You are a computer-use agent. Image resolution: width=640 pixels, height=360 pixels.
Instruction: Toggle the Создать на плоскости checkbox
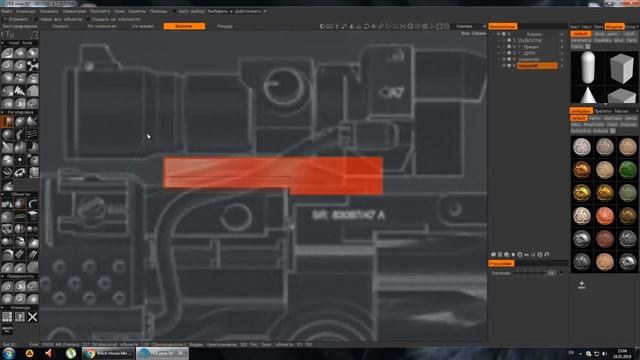[x=88, y=19]
